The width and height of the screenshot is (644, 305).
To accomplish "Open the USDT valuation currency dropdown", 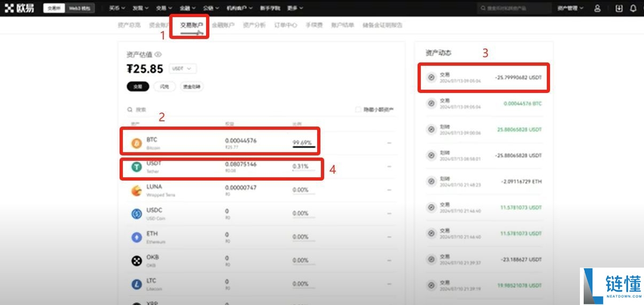I will click(x=183, y=69).
